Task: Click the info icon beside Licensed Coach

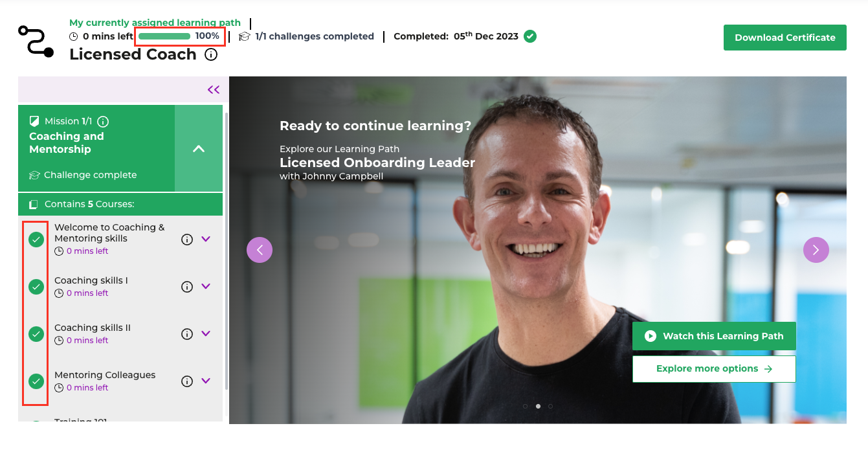Action: (x=211, y=54)
